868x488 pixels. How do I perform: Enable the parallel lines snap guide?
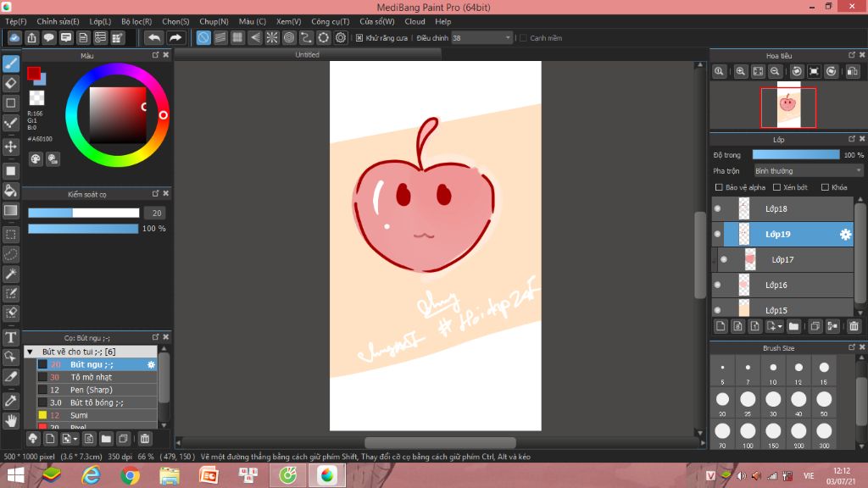click(220, 37)
